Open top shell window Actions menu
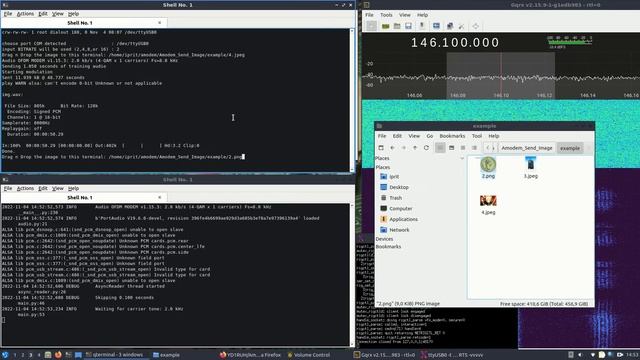Image resolution: width=640 pixels, height=360 pixels. point(25,14)
